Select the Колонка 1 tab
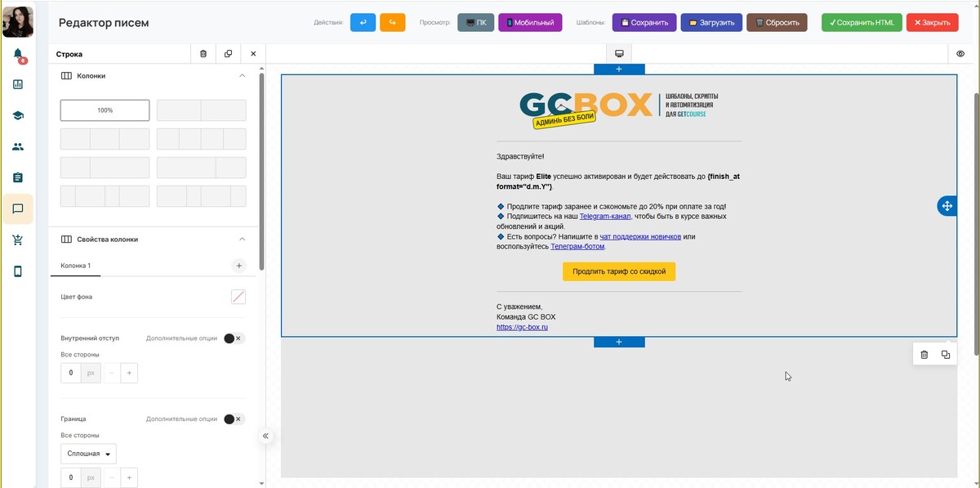The width and height of the screenshot is (980, 488). point(76,266)
